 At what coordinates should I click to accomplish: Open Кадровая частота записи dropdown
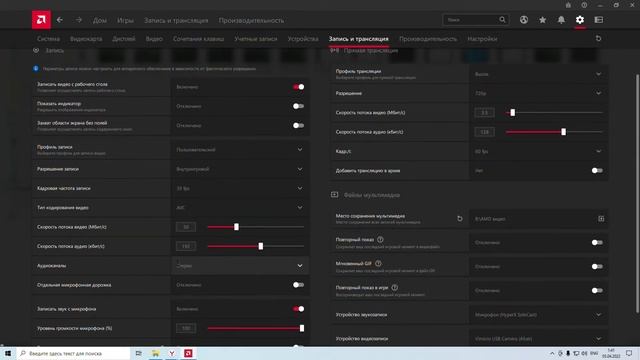(x=240, y=188)
